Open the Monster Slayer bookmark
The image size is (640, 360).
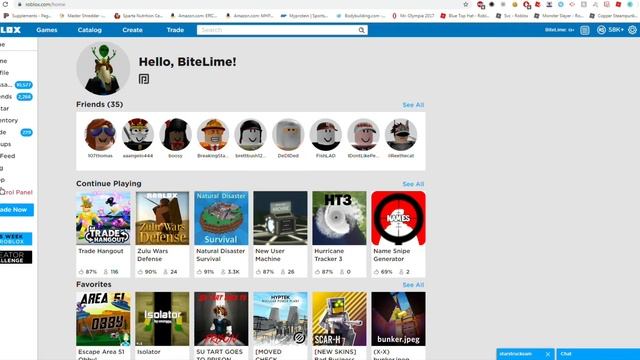coord(558,16)
